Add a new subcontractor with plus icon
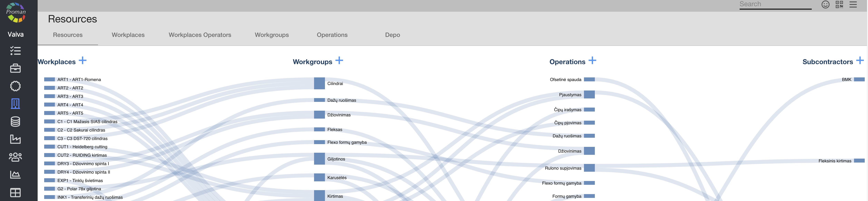The height and width of the screenshot is (201, 868). pos(860,61)
